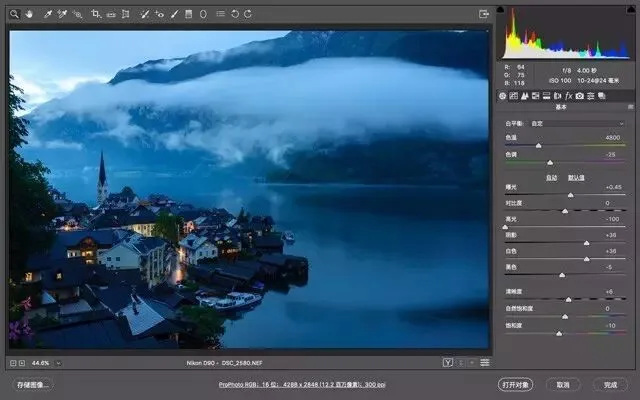Viewport: 640px width, 400px height.
Task: Toggle before/after view with Y button
Action: pos(448,362)
